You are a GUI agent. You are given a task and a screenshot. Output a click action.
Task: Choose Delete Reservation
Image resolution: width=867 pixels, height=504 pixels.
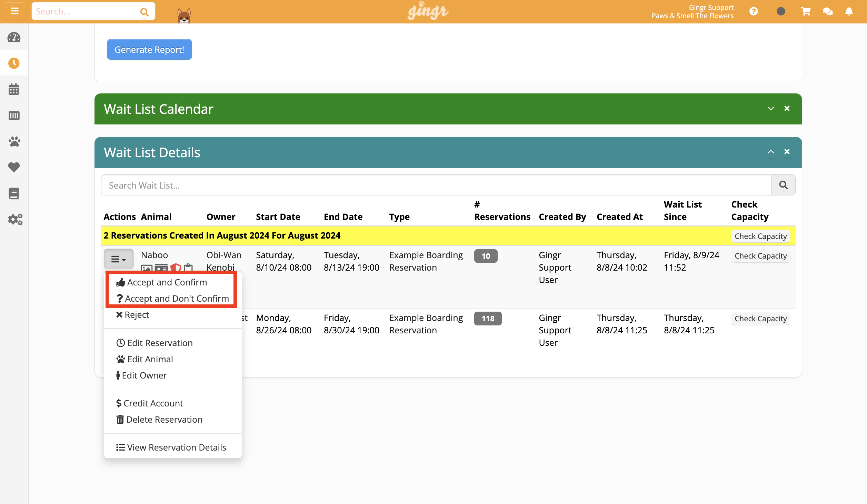click(159, 420)
